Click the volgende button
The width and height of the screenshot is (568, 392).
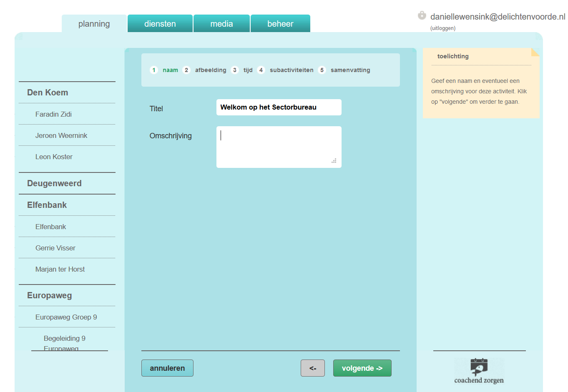coord(362,368)
